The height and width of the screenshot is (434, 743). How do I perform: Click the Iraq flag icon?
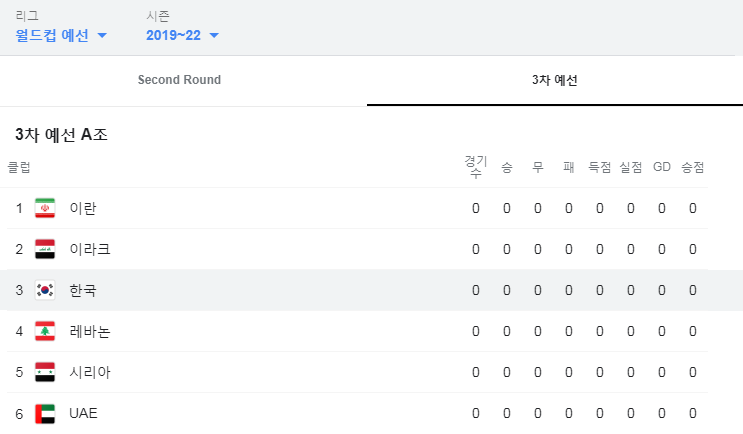point(45,249)
